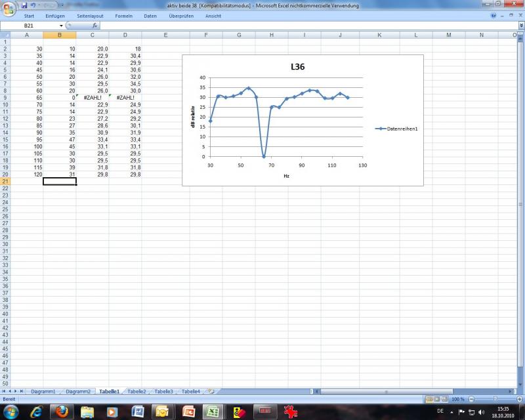Open the Name Box dropdown arrow
The height and width of the screenshot is (420, 525).
[x=61, y=25]
